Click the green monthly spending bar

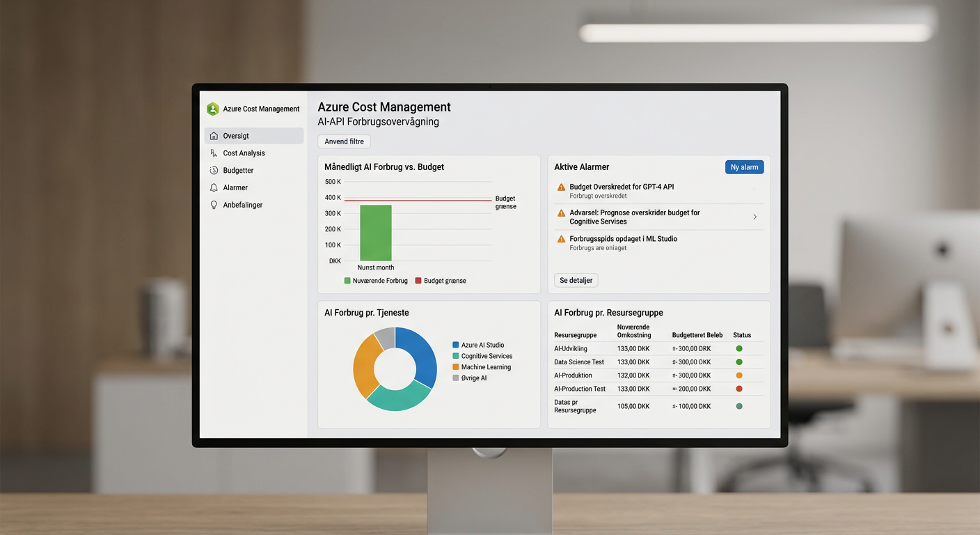pyautogui.click(x=376, y=233)
